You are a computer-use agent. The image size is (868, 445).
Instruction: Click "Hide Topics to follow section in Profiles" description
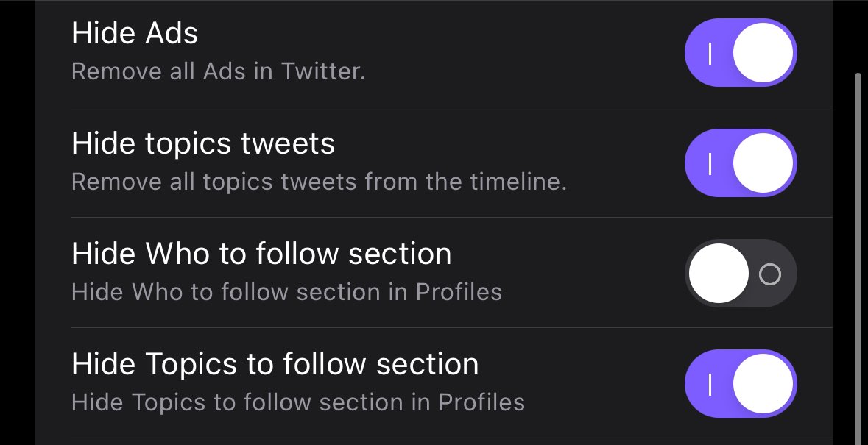[x=298, y=402]
